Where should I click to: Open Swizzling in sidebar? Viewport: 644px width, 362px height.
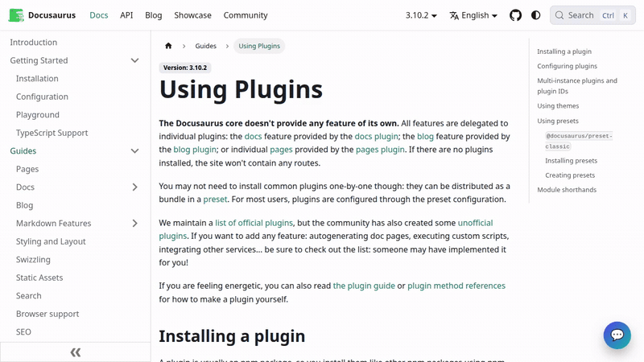click(x=33, y=259)
